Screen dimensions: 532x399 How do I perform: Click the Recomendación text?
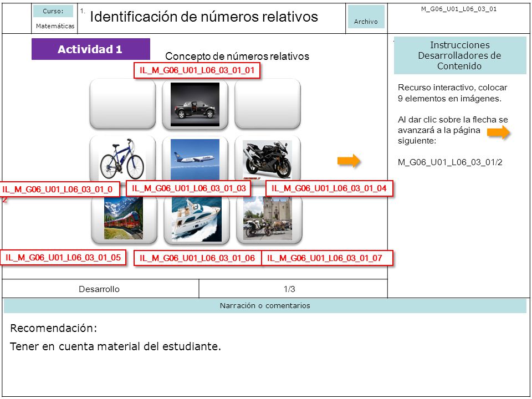point(54,329)
